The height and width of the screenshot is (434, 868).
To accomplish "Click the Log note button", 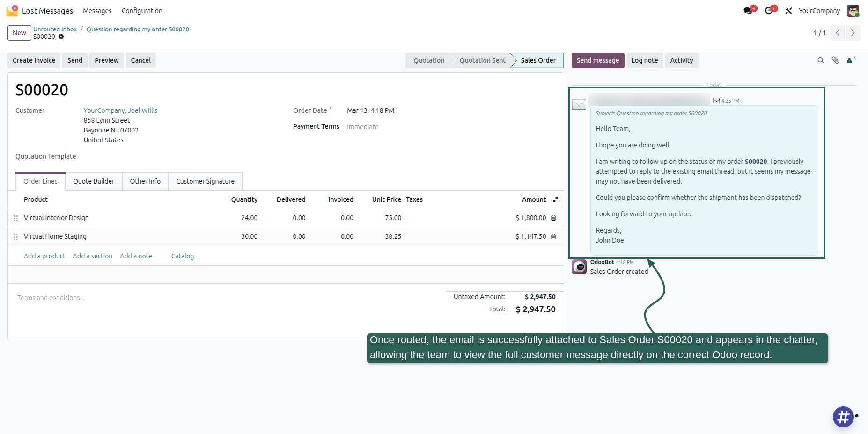I will pos(645,60).
